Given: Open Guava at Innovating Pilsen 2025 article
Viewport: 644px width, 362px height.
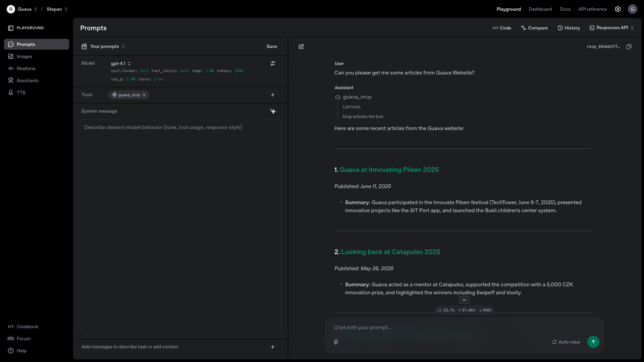Looking at the screenshot, I should pos(389,170).
